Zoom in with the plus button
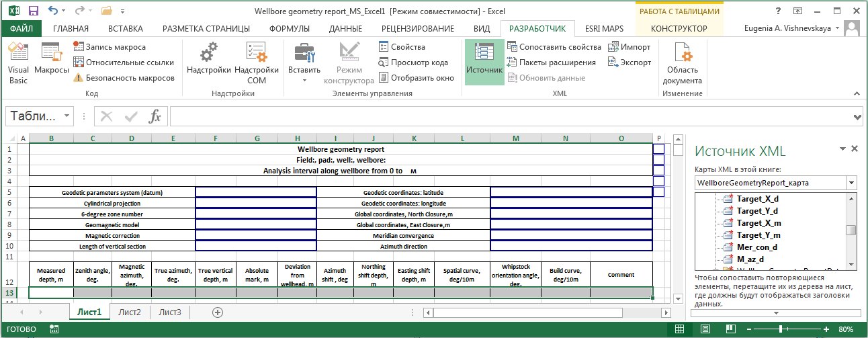This screenshot has width=868, height=338. [x=826, y=329]
